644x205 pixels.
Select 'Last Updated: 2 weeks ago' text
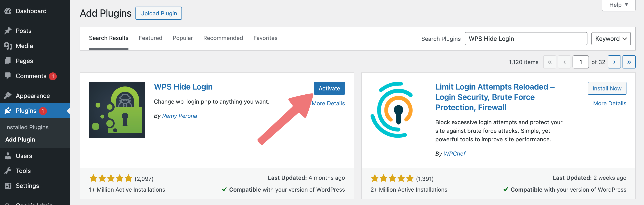click(589, 178)
